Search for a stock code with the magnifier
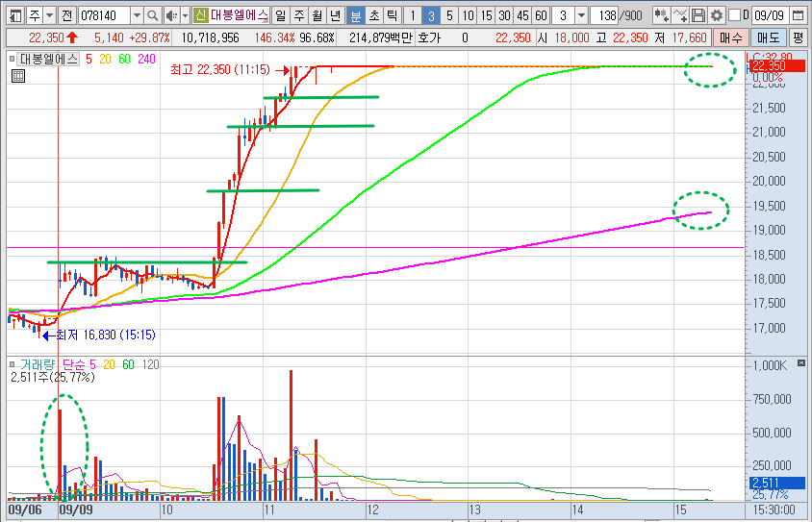The image size is (812, 522). (x=152, y=16)
